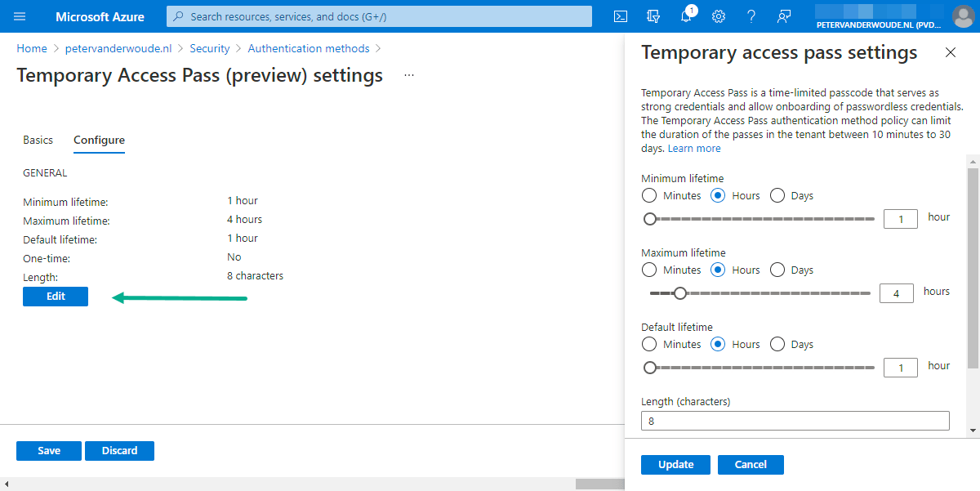Adjust the Maximum lifetime slider handle
The height and width of the screenshot is (491, 980).
point(681,292)
